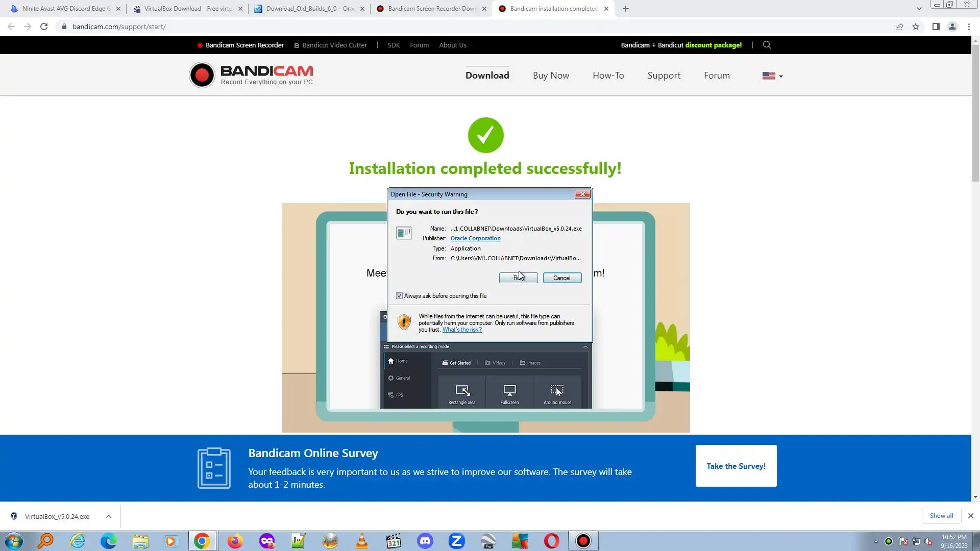
Task: Click the Bandicam logo icon
Action: tap(202, 76)
